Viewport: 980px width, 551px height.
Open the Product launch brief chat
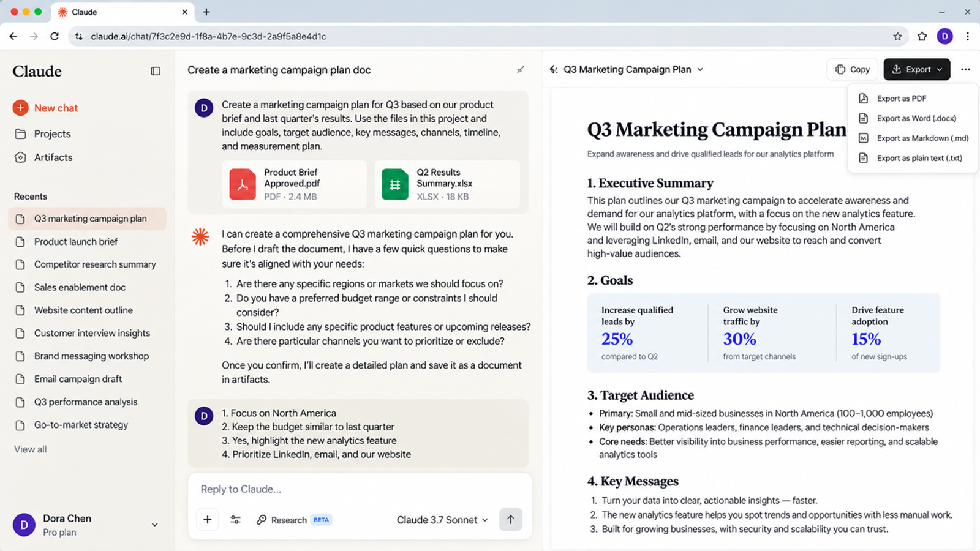coord(87,241)
